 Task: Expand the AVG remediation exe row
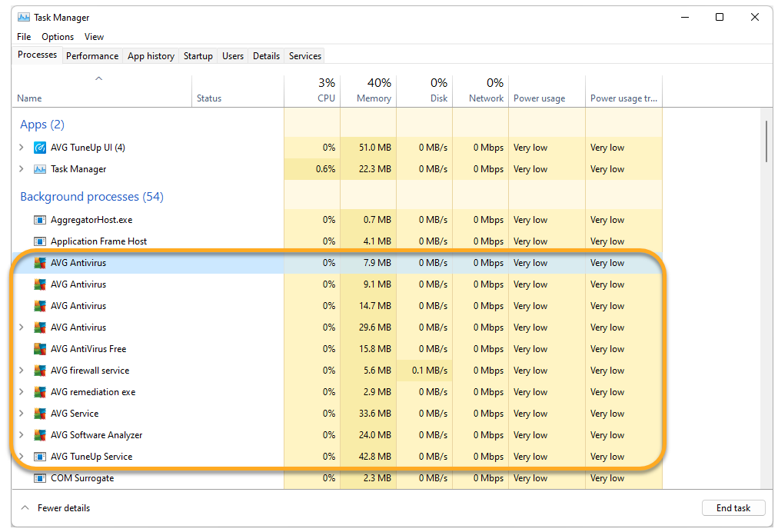coord(22,392)
